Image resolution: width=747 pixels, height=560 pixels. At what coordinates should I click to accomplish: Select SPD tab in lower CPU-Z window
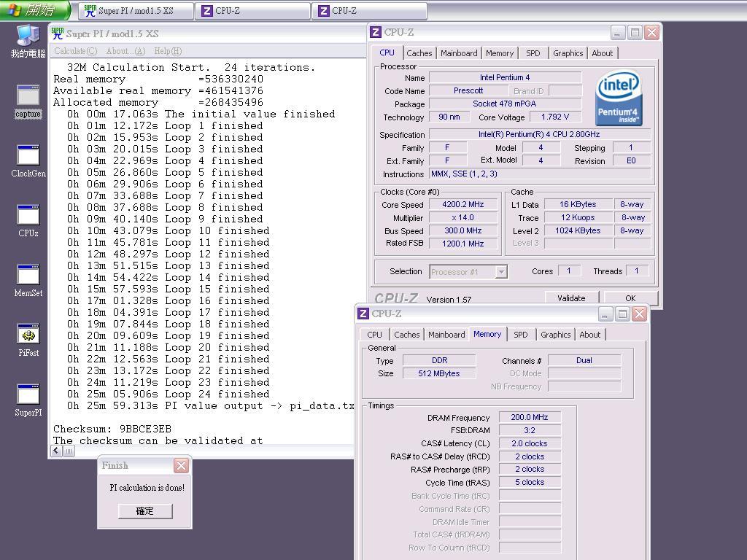pos(521,335)
